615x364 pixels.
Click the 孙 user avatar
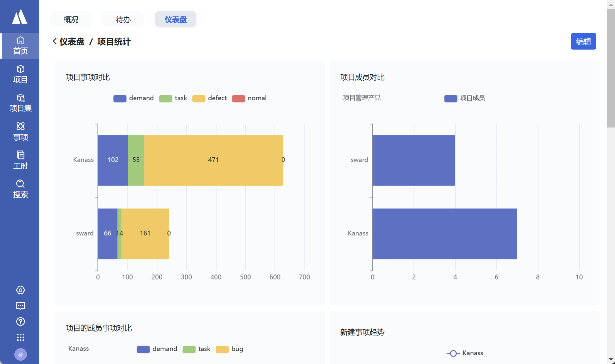[20, 354]
